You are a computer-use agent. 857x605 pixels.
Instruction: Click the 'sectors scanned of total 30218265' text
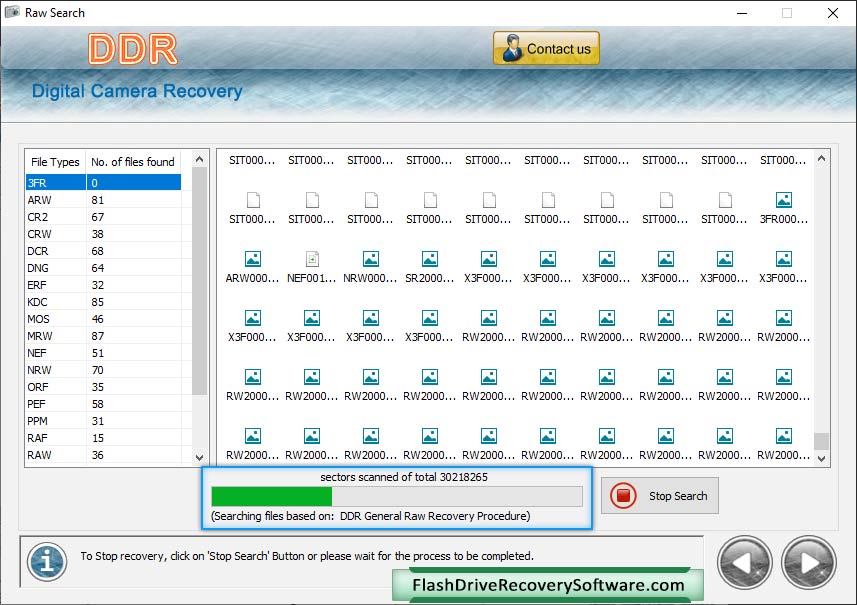404,477
